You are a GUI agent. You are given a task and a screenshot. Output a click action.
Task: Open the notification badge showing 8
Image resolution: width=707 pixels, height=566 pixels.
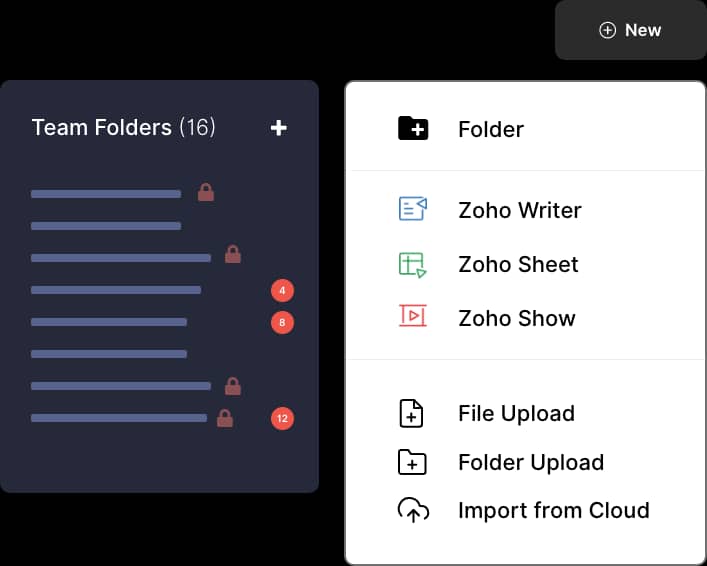point(282,322)
